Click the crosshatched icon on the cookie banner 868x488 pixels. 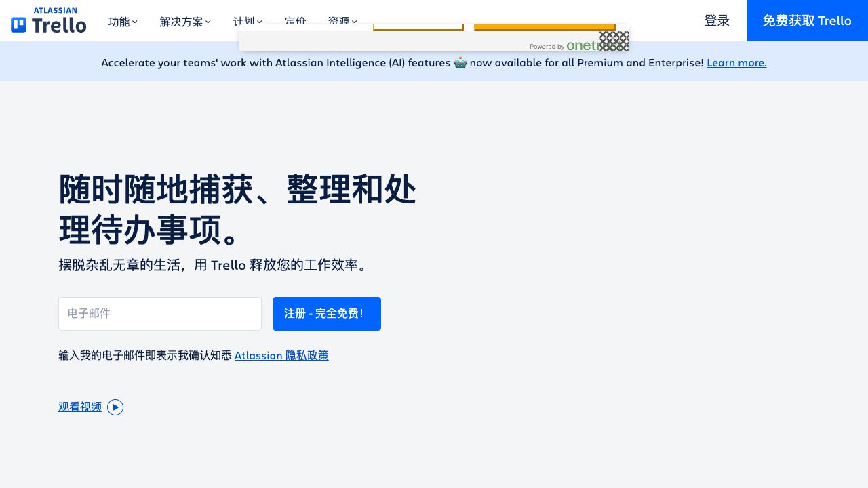(x=614, y=41)
